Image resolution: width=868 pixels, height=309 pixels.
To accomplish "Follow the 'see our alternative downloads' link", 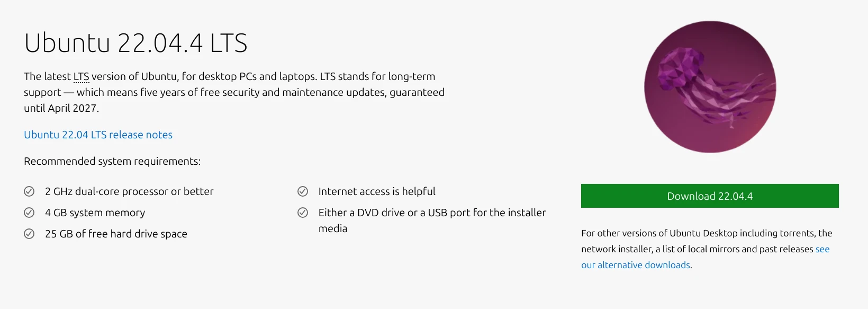I will click(x=636, y=265).
